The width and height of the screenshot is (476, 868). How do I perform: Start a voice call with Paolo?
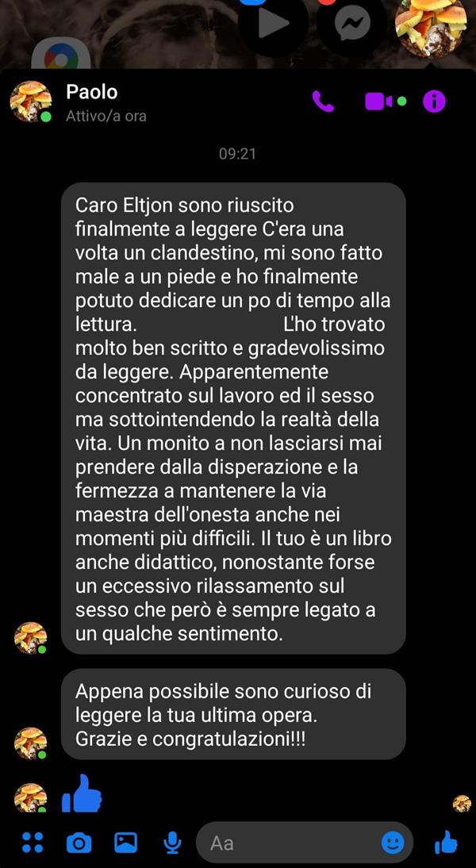323,102
